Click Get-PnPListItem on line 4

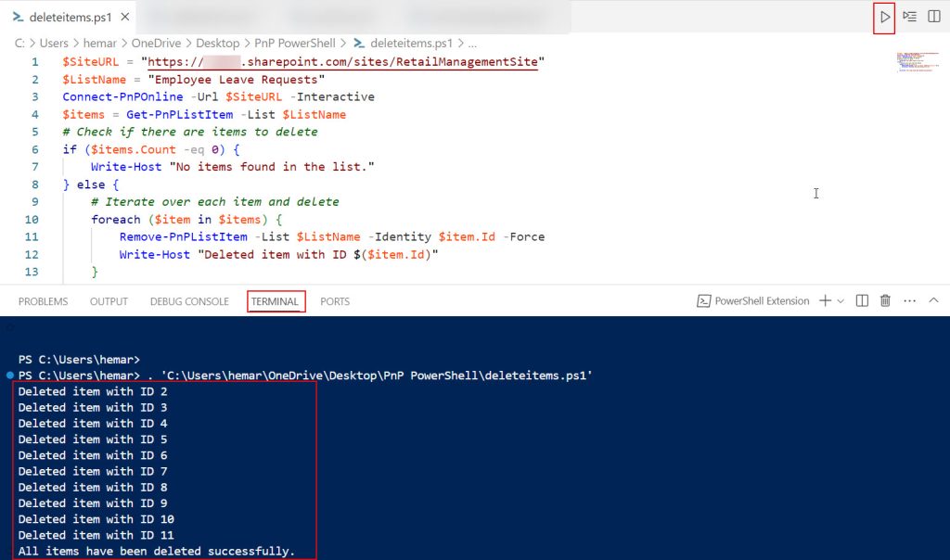pyautogui.click(x=179, y=114)
